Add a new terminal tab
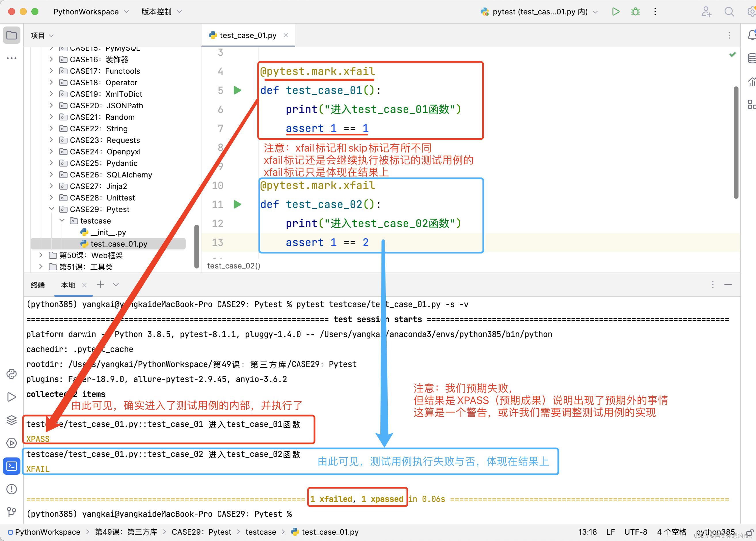756x541 pixels. [x=100, y=285]
